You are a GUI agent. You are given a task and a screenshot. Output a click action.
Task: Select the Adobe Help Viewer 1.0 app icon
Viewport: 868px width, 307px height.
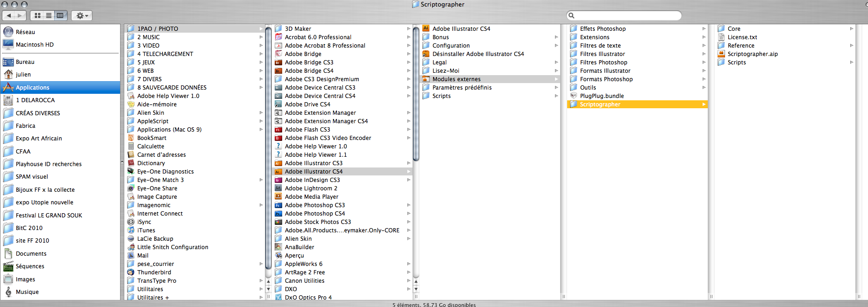[131, 96]
